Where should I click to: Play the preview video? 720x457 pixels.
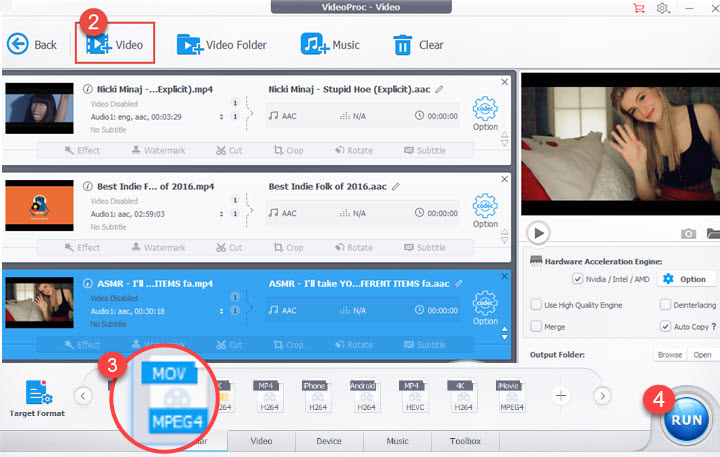[x=538, y=233]
